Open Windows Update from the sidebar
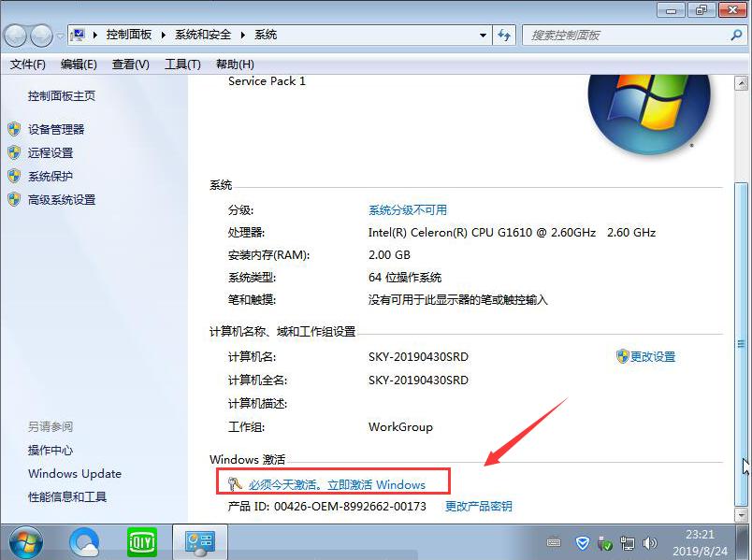 pos(74,474)
